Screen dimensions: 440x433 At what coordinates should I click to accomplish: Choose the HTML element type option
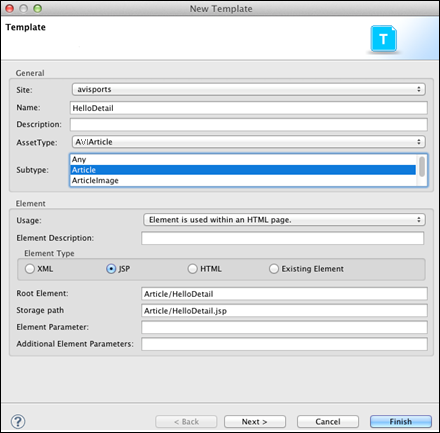(192, 269)
